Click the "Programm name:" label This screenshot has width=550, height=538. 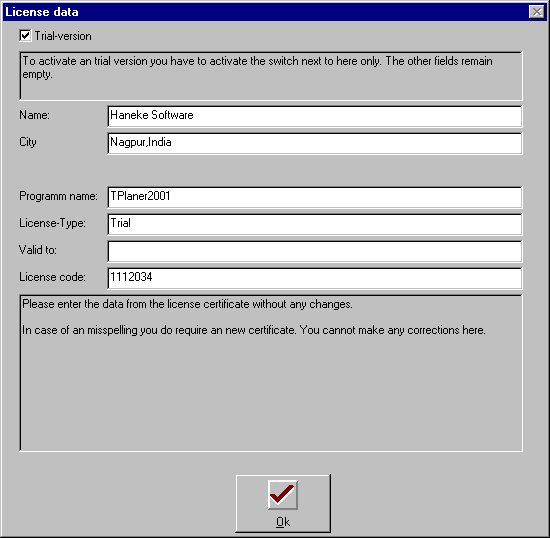pyautogui.click(x=58, y=196)
